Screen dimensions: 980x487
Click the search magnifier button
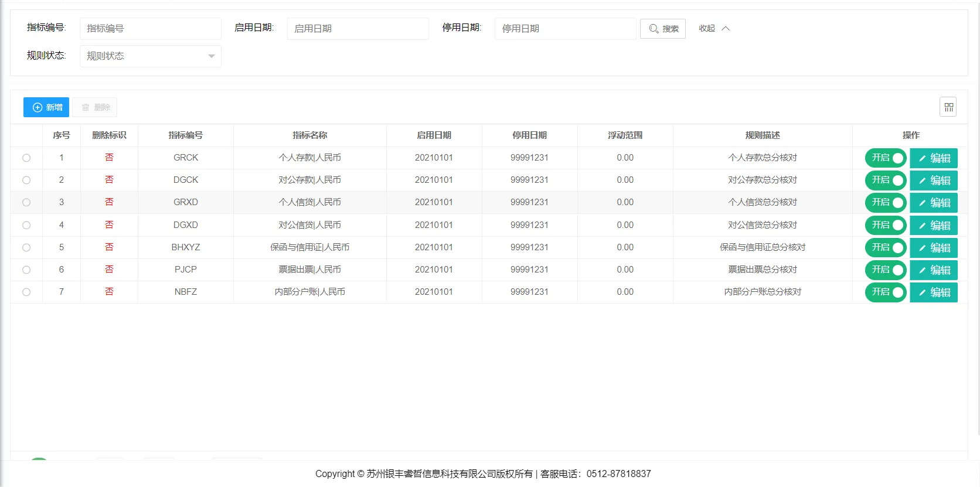coord(663,29)
